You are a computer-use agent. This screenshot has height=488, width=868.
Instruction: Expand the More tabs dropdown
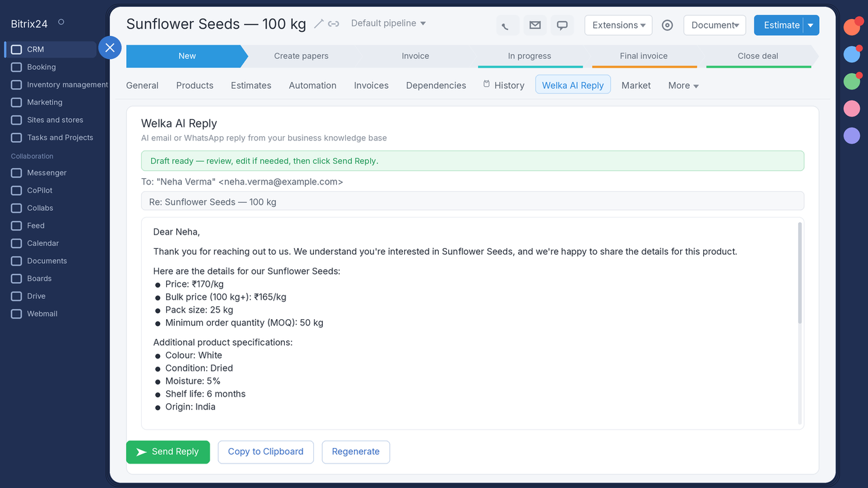(684, 85)
